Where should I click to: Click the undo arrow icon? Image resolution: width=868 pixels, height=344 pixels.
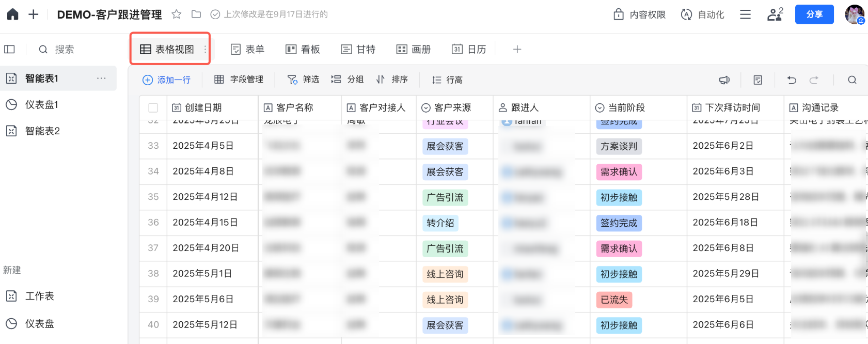coord(792,80)
